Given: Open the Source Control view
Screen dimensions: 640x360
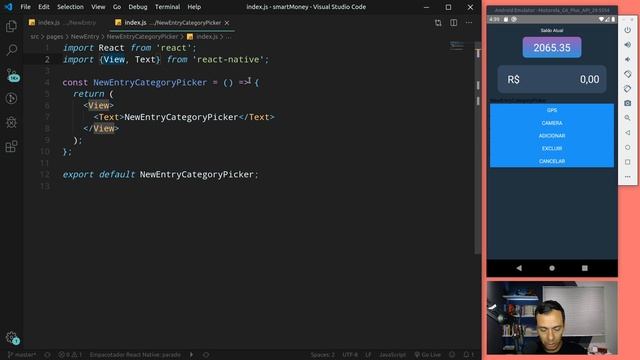Looking at the screenshot, I should coord(12,75).
